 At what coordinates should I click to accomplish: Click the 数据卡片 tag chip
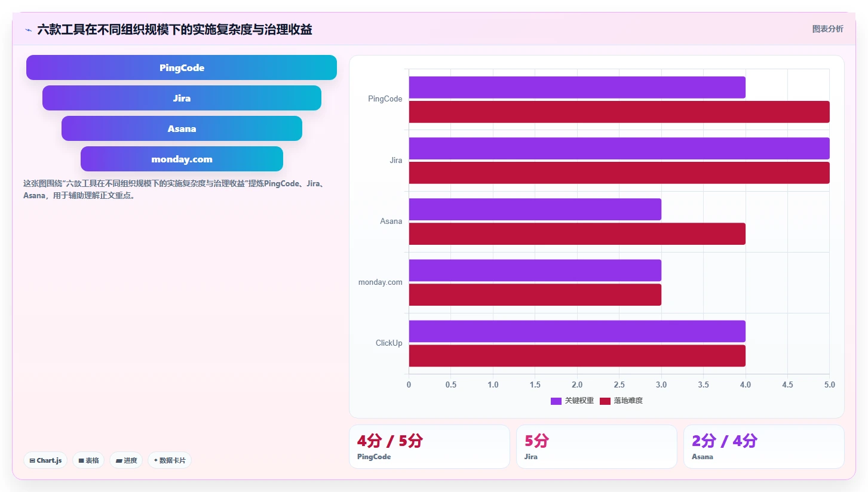(170, 460)
